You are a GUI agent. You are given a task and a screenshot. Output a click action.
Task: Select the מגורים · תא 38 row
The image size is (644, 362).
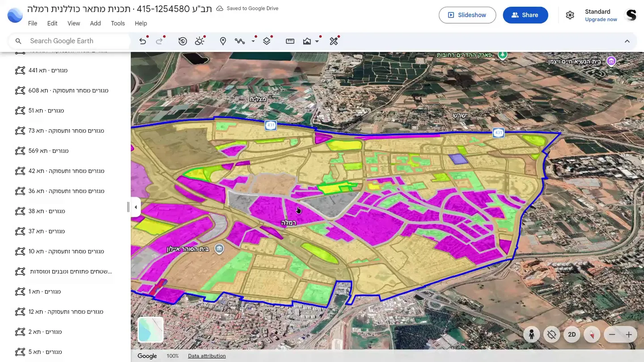click(65, 211)
